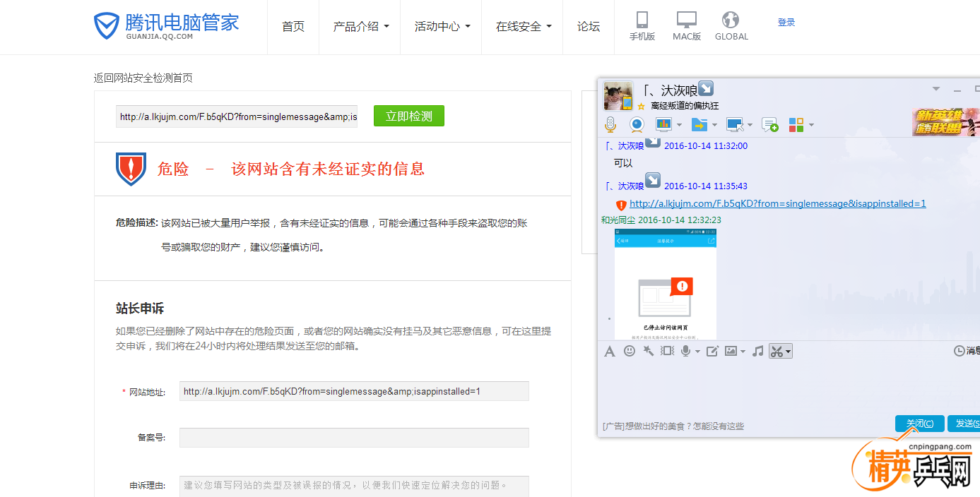Open the GLOBAL globe icon
Viewport: 980px width, 497px height.
[731, 26]
